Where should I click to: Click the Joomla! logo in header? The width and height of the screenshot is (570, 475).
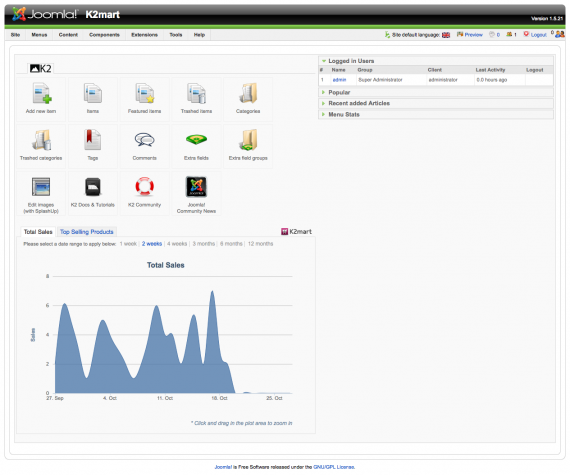(x=45, y=14)
